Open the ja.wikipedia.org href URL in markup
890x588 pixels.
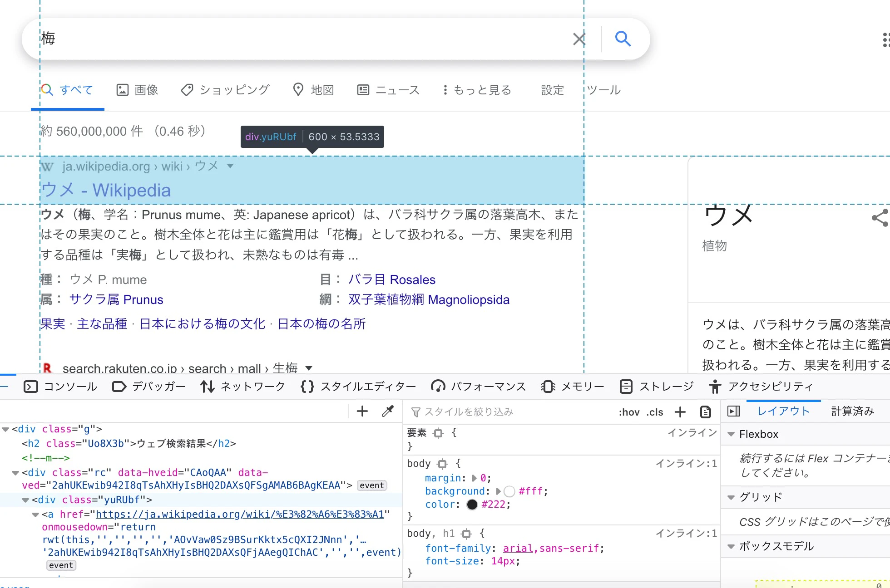(x=240, y=514)
